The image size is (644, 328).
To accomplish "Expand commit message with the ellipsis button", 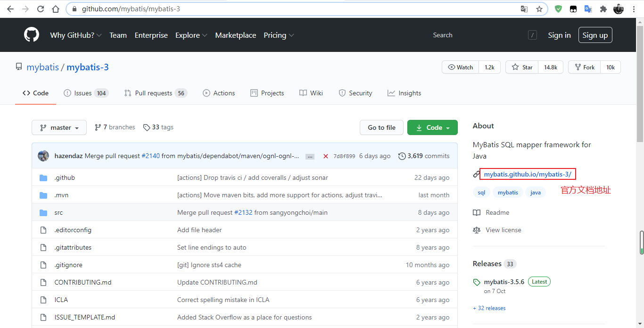I will tap(310, 156).
